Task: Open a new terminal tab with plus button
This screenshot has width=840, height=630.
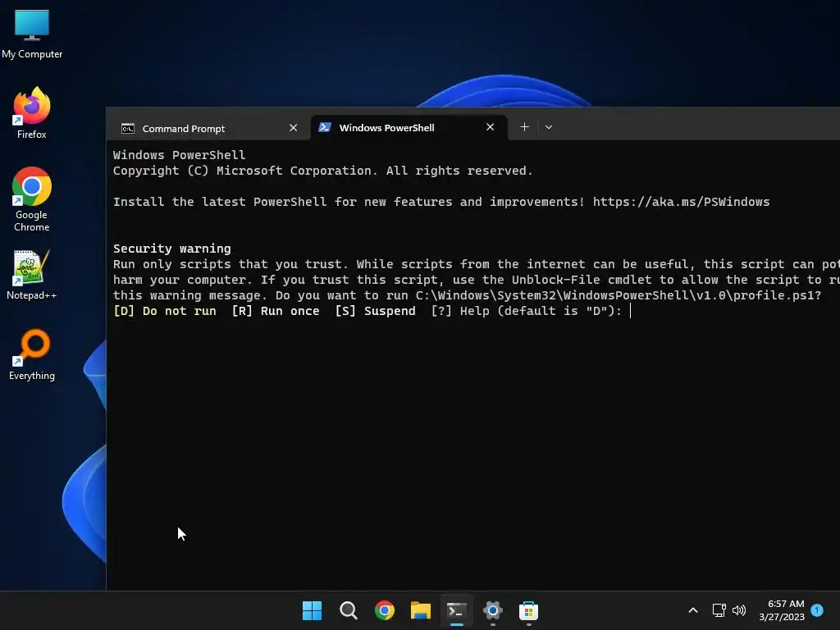Action: (x=524, y=127)
